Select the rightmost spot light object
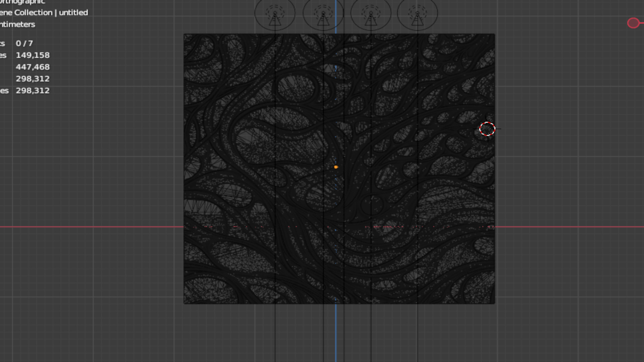644x362 pixels. pyautogui.click(x=417, y=14)
